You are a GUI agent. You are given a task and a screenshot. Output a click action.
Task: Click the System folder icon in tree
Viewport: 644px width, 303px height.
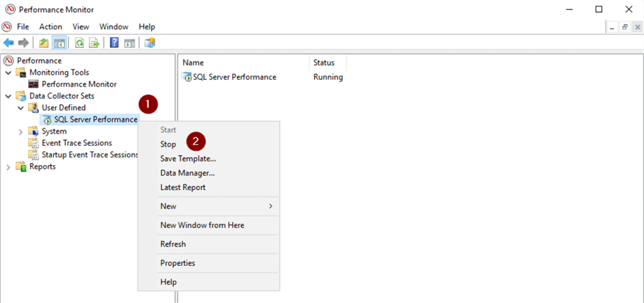33,131
